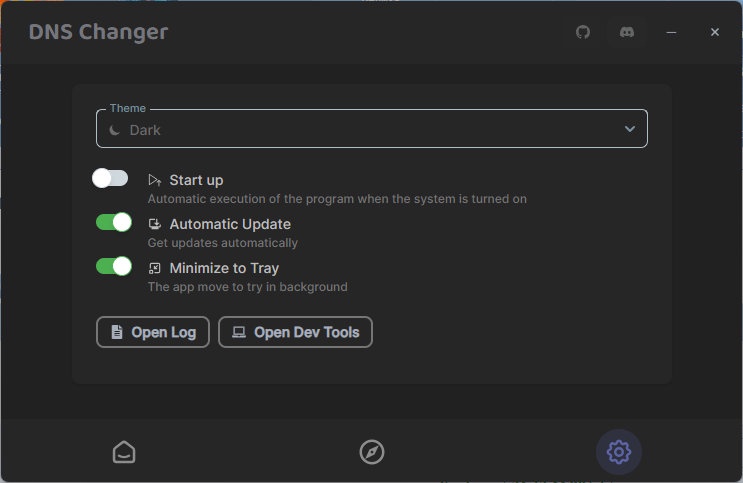Image resolution: width=743 pixels, height=483 pixels.
Task: Enable the Start up toggle
Action: pos(110,179)
